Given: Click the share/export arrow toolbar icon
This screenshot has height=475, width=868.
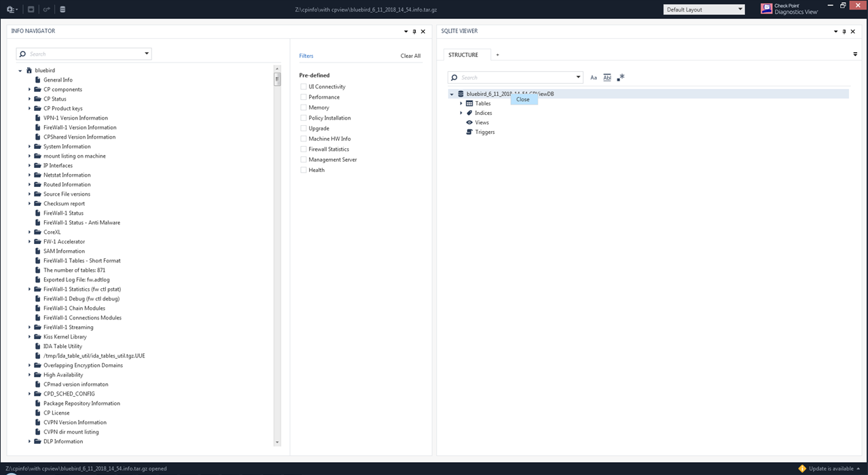Looking at the screenshot, I should pos(47,10).
